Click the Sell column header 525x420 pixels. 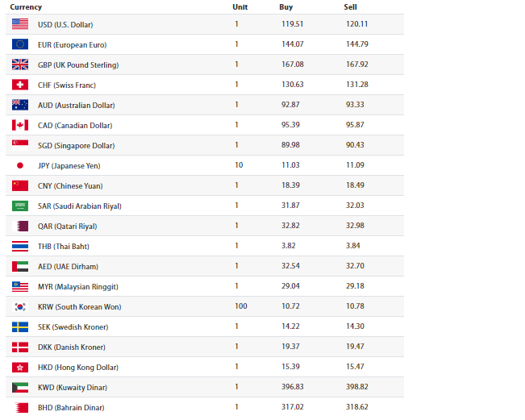click(x=350, y=6)
